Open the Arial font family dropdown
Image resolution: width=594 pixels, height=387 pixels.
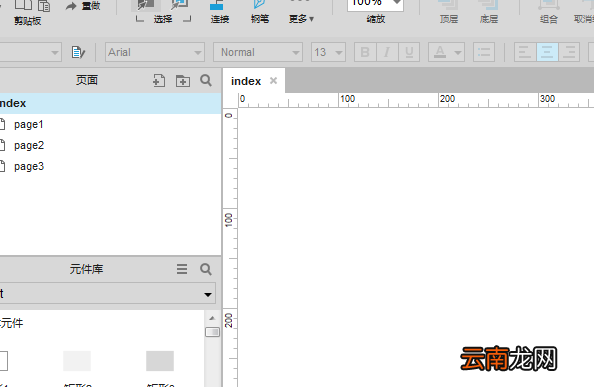(x=155, y=52)
